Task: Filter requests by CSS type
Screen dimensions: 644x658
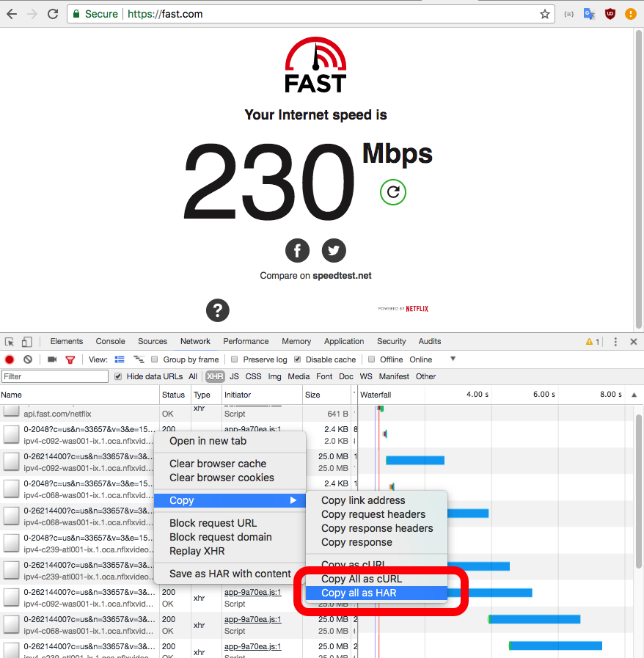Action: [x=253, y=376]
